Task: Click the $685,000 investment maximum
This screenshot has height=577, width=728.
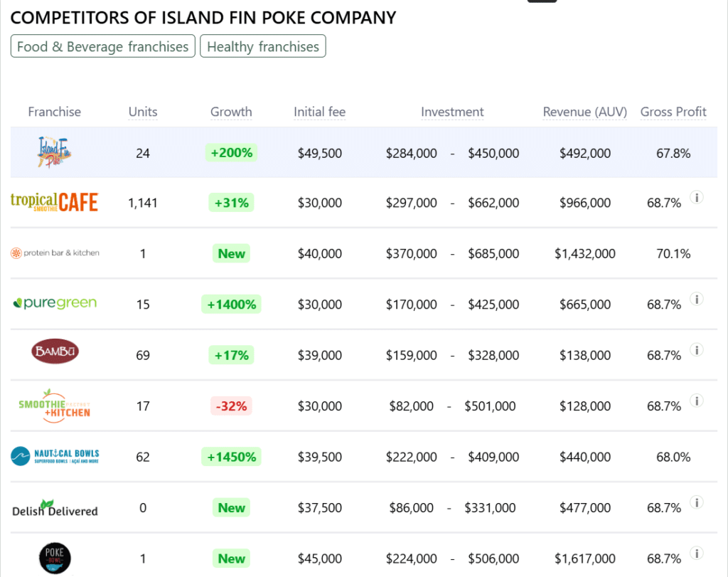Action: [x=493, y=254]
